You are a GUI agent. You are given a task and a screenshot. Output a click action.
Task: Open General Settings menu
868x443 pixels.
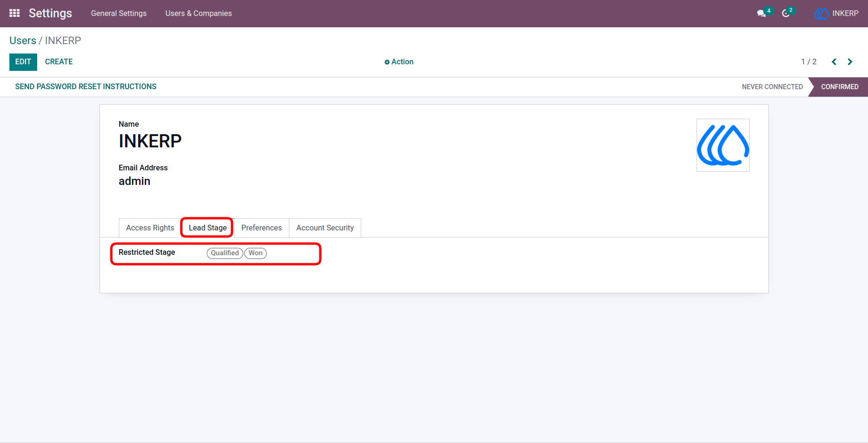pos(119,14)
